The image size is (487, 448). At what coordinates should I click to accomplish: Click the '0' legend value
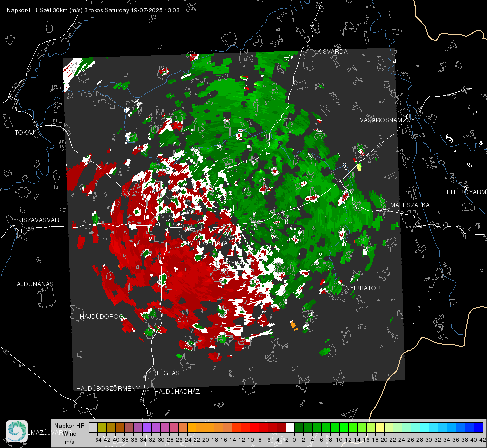point(294,440)
